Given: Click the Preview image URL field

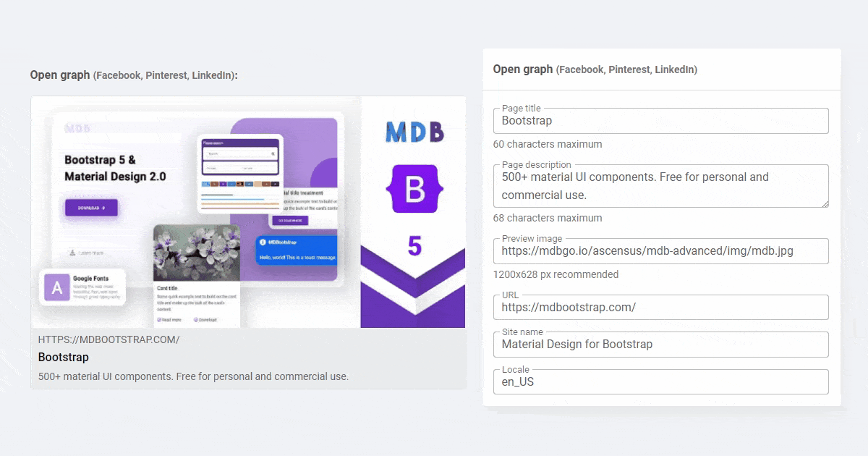Looking at the screenshot, I should (661, 251).
